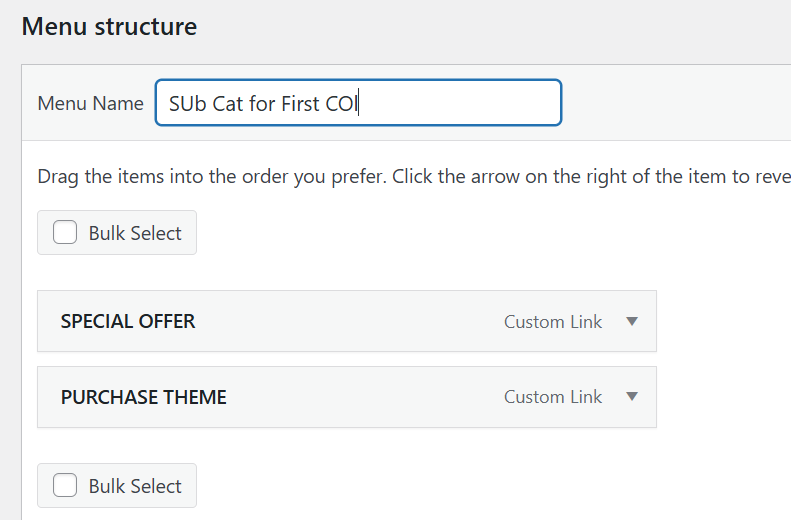
Task: Click the word 'Cat' in the menu name field
Action: [x=228, y=103]
